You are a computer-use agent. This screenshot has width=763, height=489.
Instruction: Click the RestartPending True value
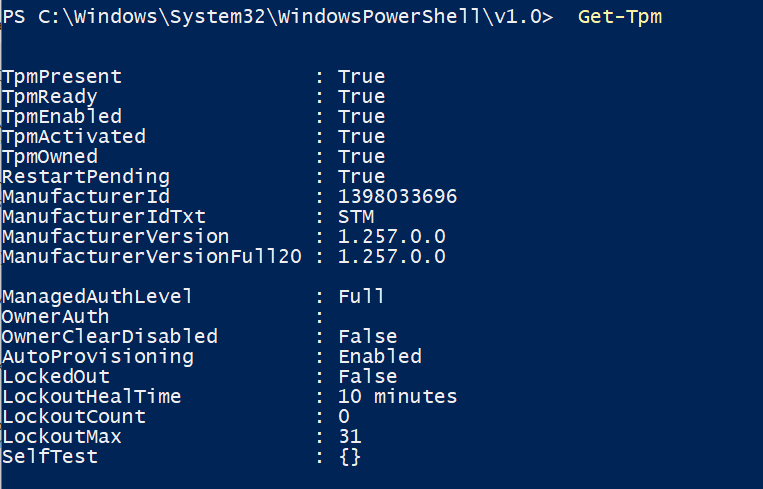(362, 176)
